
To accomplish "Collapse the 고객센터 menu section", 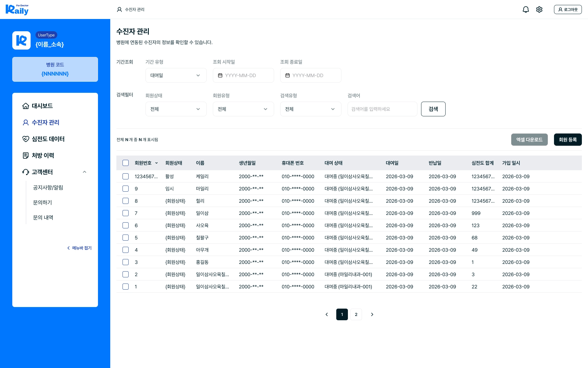I will point(85,172).
